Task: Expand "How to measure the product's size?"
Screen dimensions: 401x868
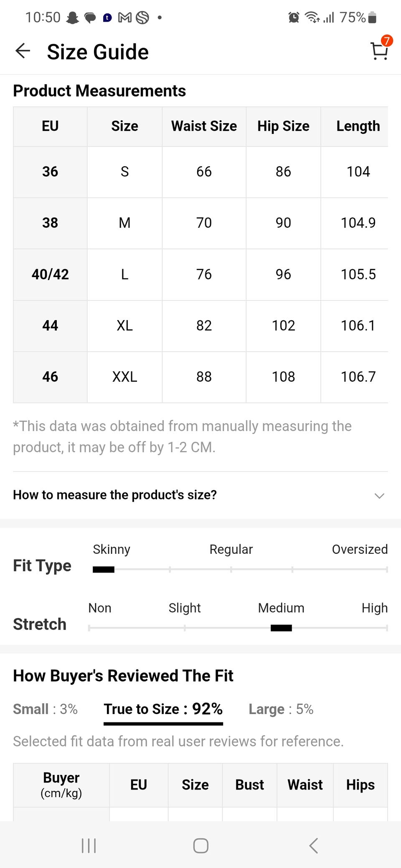Action: click(x=115, y=495)
